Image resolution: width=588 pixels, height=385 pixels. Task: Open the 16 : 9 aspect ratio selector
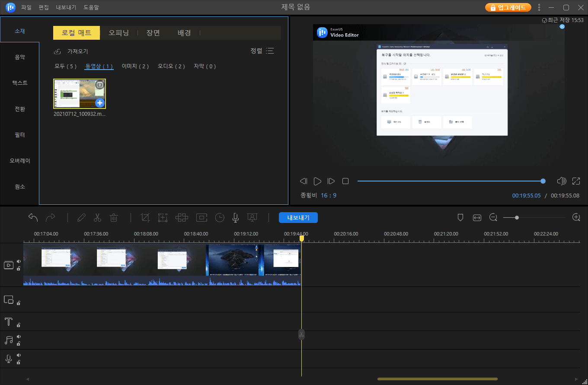[329, 195]
